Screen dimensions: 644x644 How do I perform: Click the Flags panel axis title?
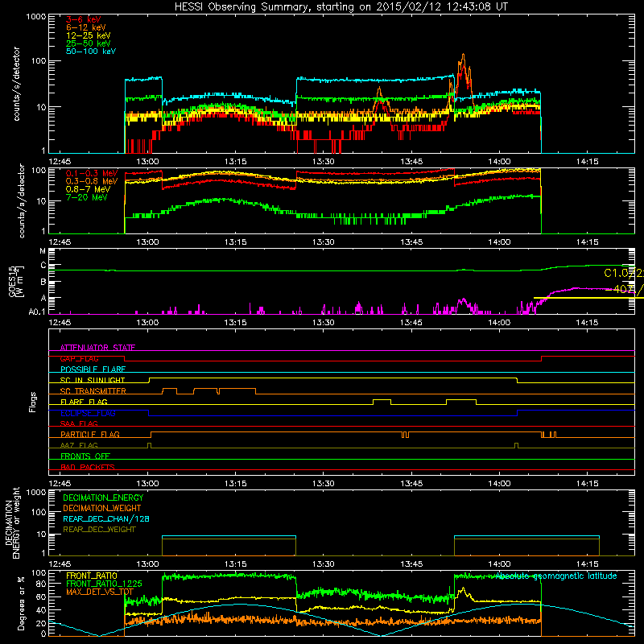click(33, 402)
